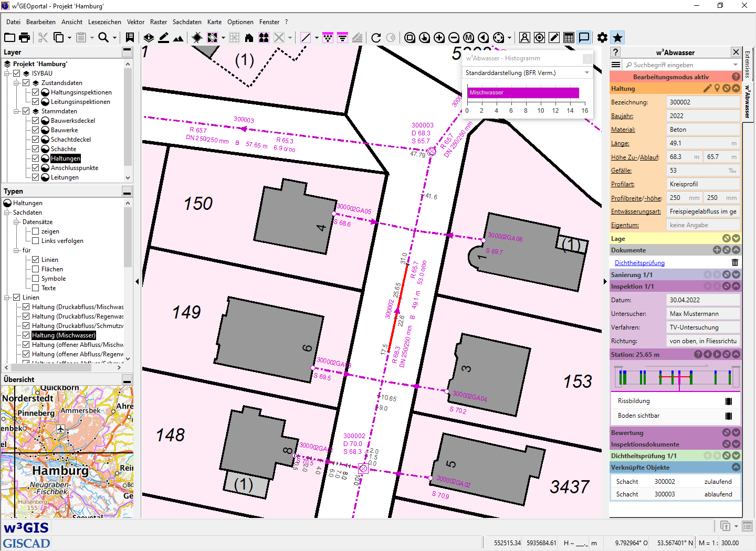Click the Mischwasser magenta histogram bar

coord(523,93)
